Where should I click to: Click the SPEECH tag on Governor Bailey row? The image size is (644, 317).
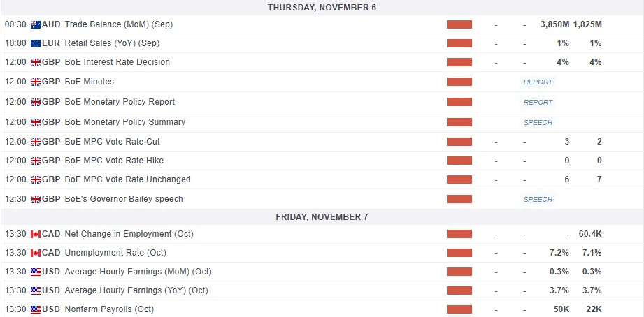pyautogui.click(x=538, y=199)
